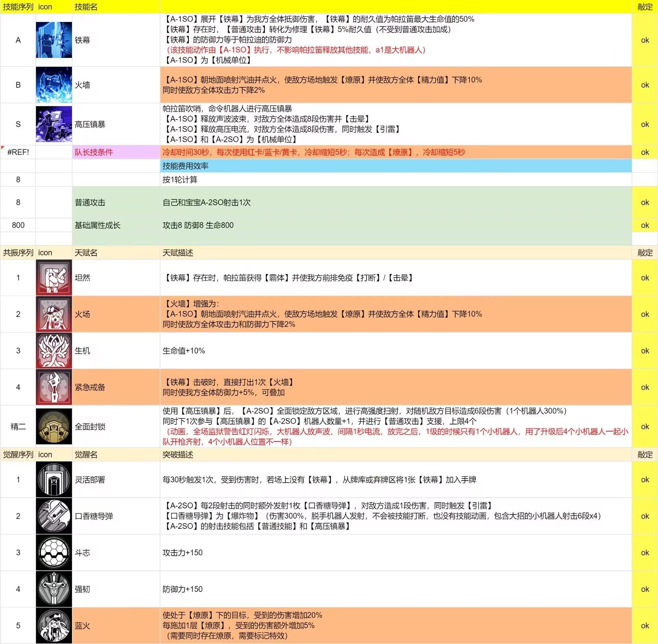Select the 技能名 header cell

click(x=116, y=7)
